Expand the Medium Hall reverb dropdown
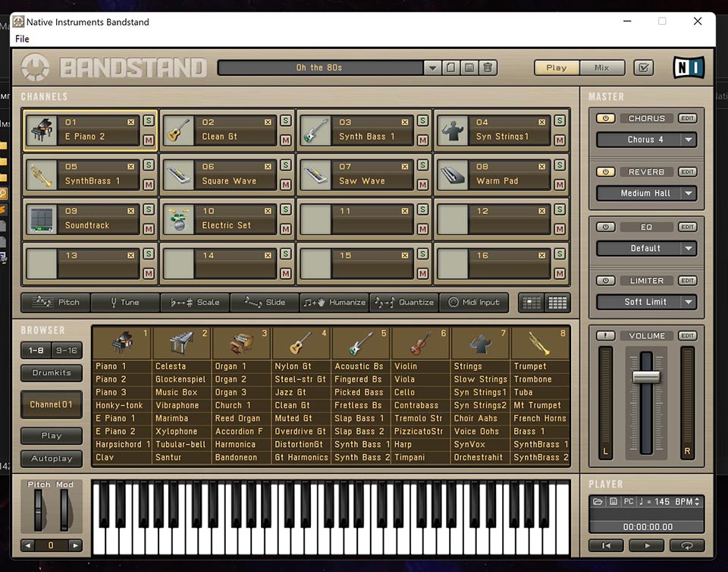 689,193
